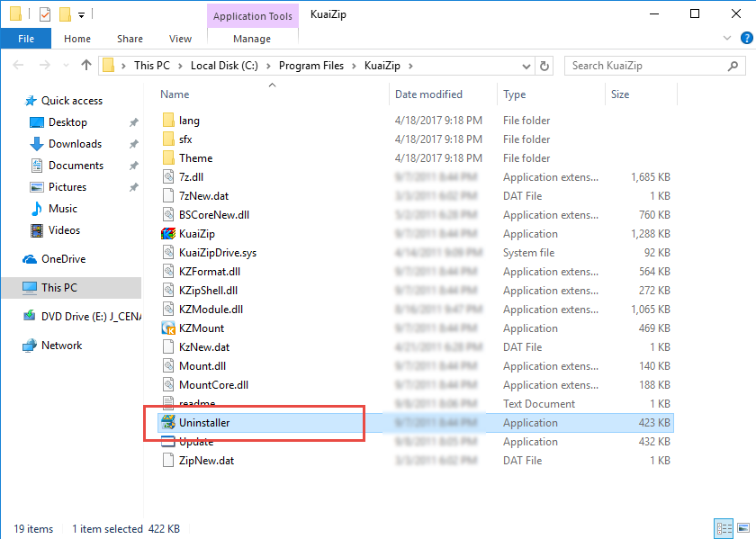Select This PC in the navigation pane
Image resolution: width=756 pixels, height=539 pixels.
click(x=71, y=288)
